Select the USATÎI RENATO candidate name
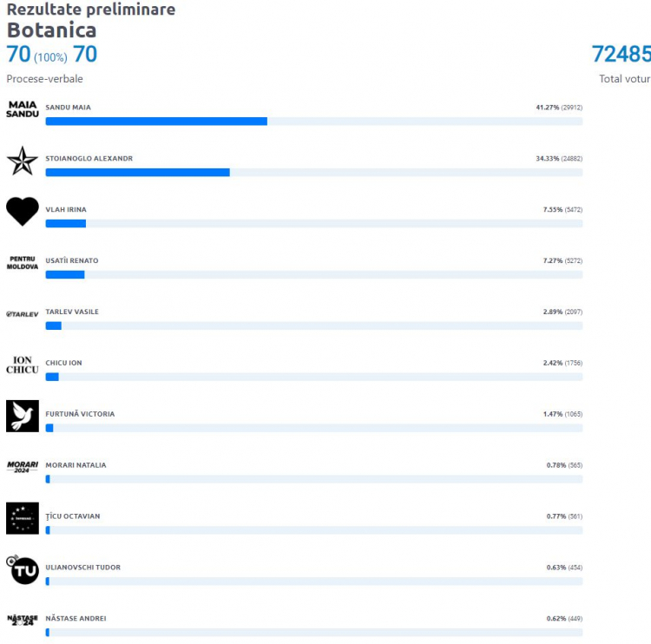The height and width of the screenshot is (644, 651). pyautogui.click(x=72, y=260)
